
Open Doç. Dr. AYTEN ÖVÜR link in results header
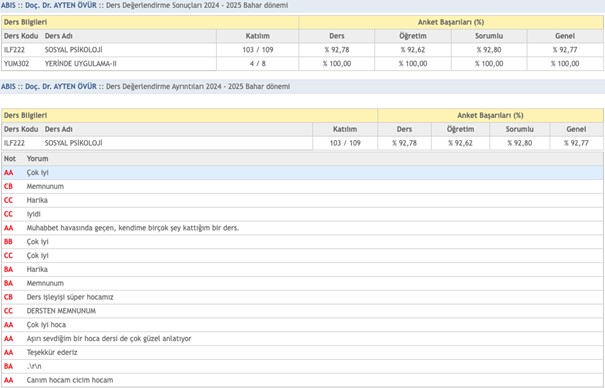(x=61, y=5)
